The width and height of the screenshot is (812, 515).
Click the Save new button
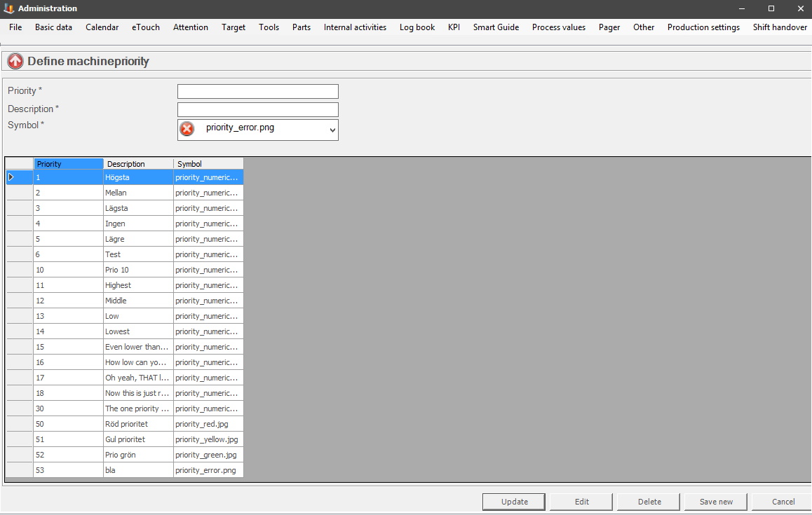pos(716,502)
